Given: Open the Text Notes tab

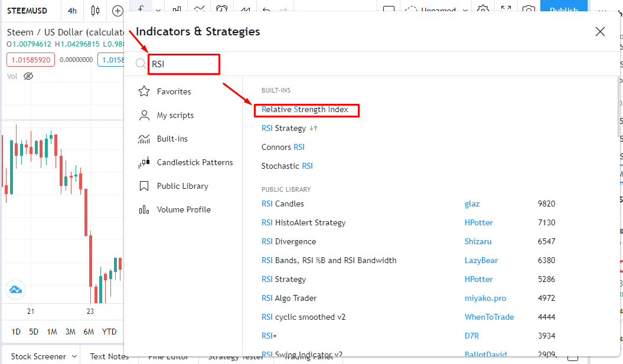Looking at the screenshot, I should [109, 356].
